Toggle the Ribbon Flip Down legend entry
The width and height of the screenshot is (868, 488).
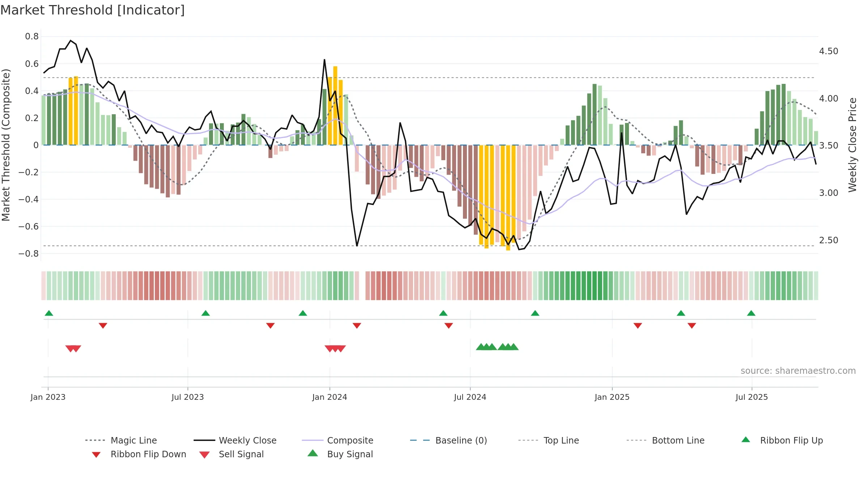point(139,454)
